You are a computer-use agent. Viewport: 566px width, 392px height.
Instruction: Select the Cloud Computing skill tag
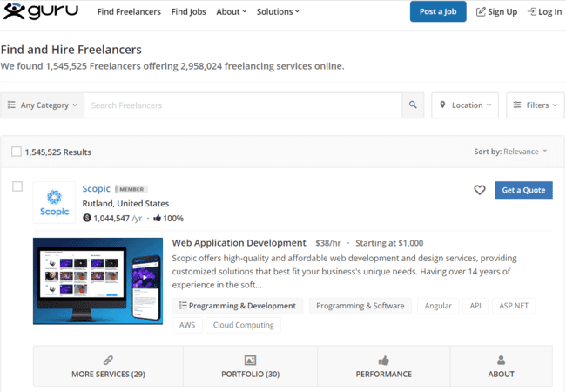(x=243, y=325)
